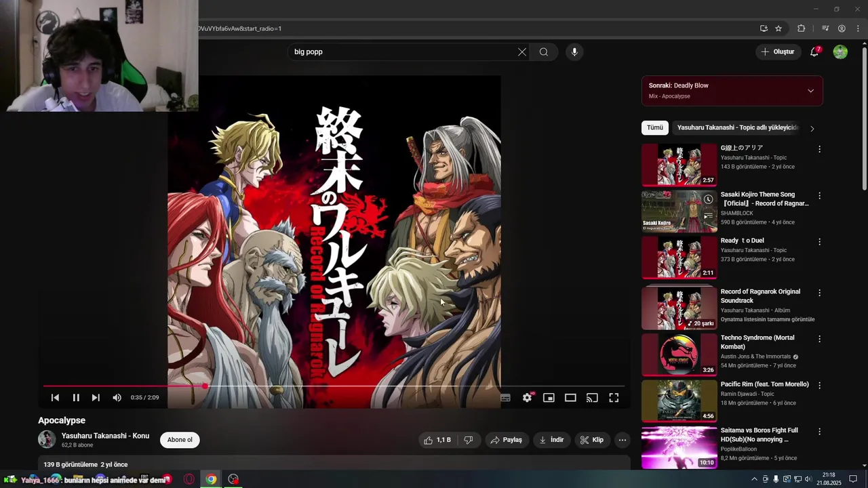The height and width of the screenshot is (488, 868).
Task: Seek on the red video progress bar
Action: [334, 386]
